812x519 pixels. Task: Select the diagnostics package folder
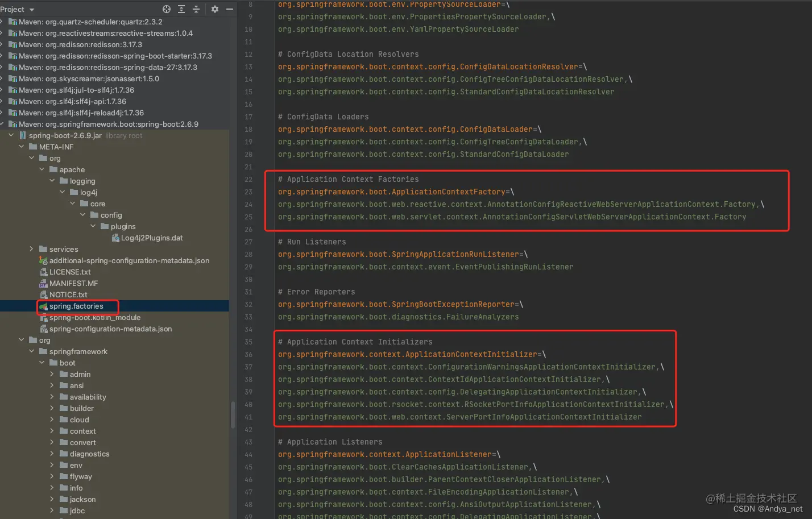84,454
